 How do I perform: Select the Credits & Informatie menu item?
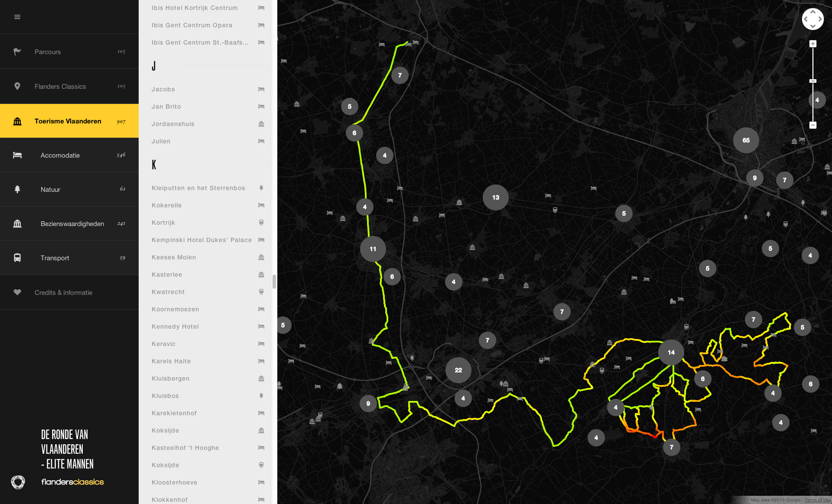(63, 292)
